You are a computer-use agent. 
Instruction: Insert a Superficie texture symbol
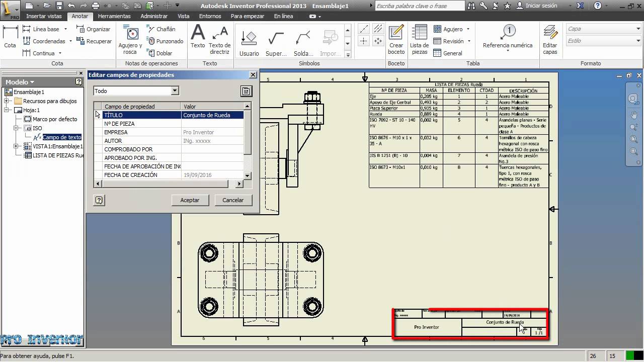click(x=276, y=43)
